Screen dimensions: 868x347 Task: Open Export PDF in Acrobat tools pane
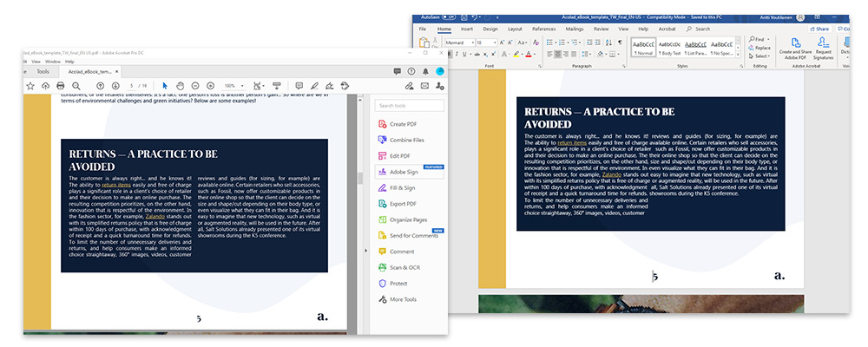point(397,204)
